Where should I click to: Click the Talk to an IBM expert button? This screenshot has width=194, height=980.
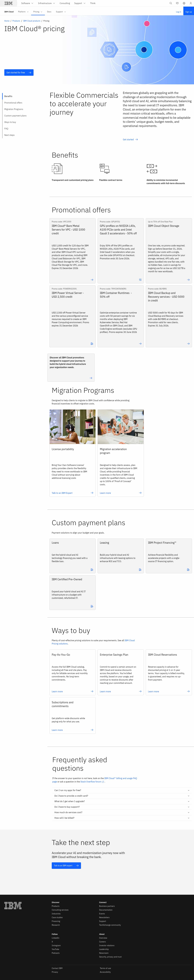[66, 865]
